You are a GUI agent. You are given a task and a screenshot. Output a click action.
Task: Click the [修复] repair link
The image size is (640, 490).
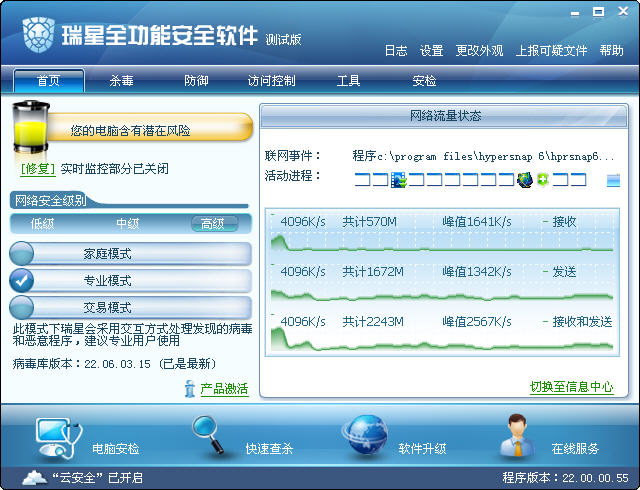38,169
